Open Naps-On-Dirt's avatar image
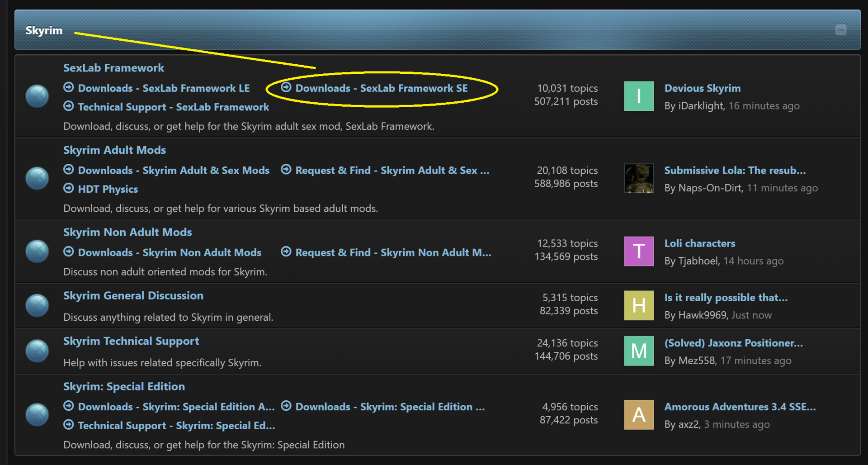 coord(639,179)
